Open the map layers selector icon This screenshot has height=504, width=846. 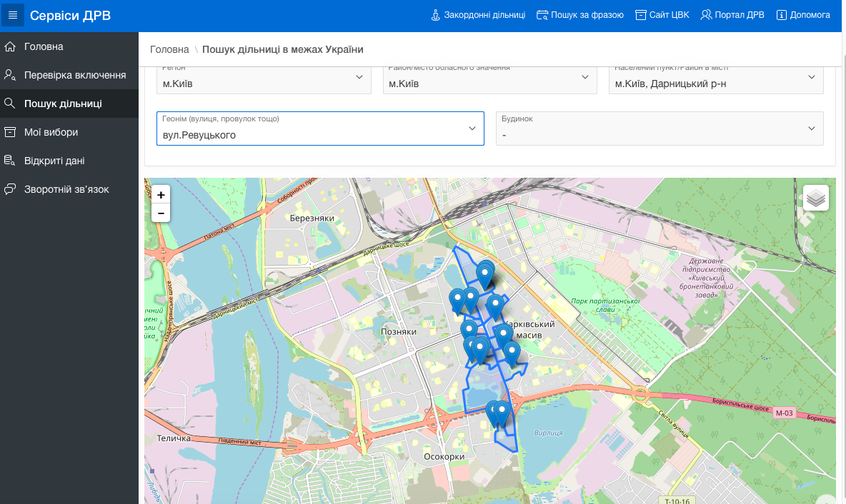click(815, 198)
